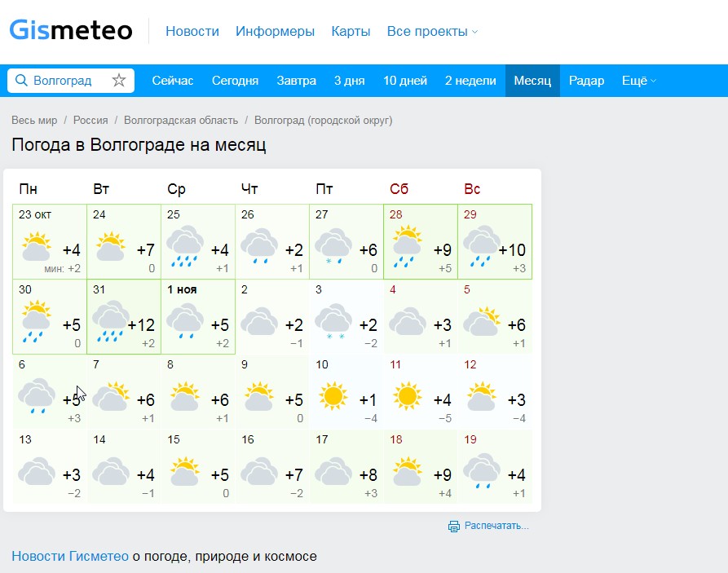Click the snow cloud icon on November 3

[x=333, y=321]
